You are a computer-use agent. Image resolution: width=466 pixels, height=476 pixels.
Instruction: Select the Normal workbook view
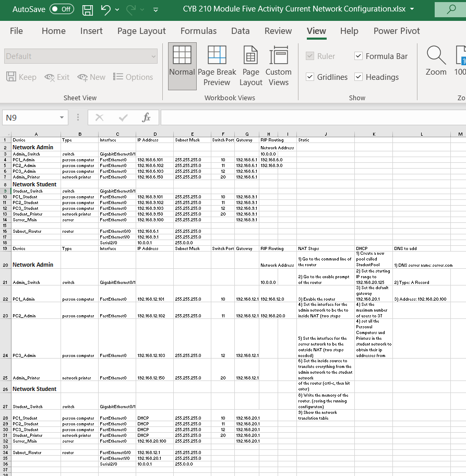182,66
